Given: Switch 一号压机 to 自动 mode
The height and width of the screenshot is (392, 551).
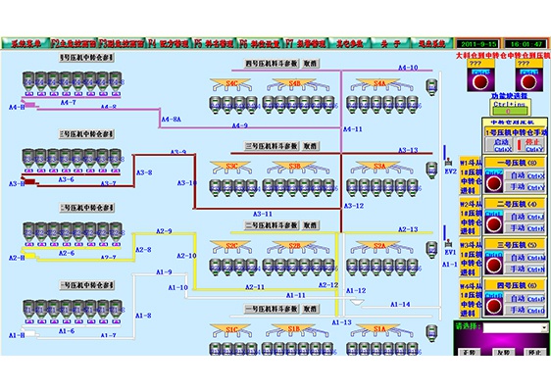Looking at the screenshot, I should coord(525,175).
